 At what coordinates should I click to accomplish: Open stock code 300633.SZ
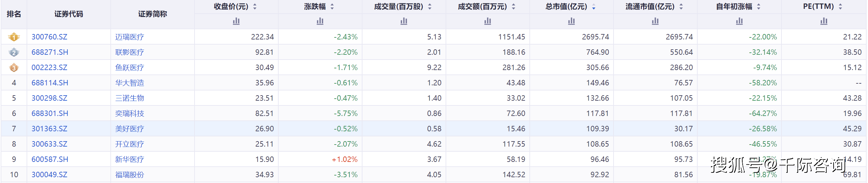[x=49, y=144]
